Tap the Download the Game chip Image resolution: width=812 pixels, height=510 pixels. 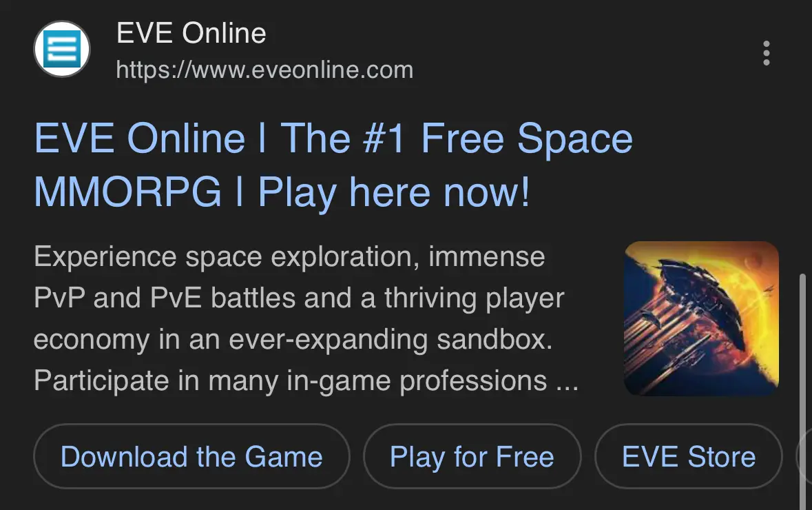pyautogui.click(x=191, y=456)
